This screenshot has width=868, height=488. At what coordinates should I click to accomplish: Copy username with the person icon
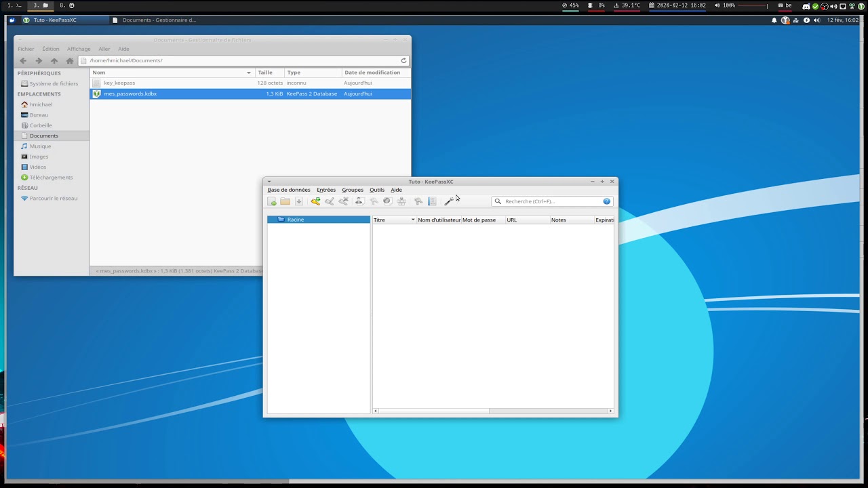click(x=359, y=201)
